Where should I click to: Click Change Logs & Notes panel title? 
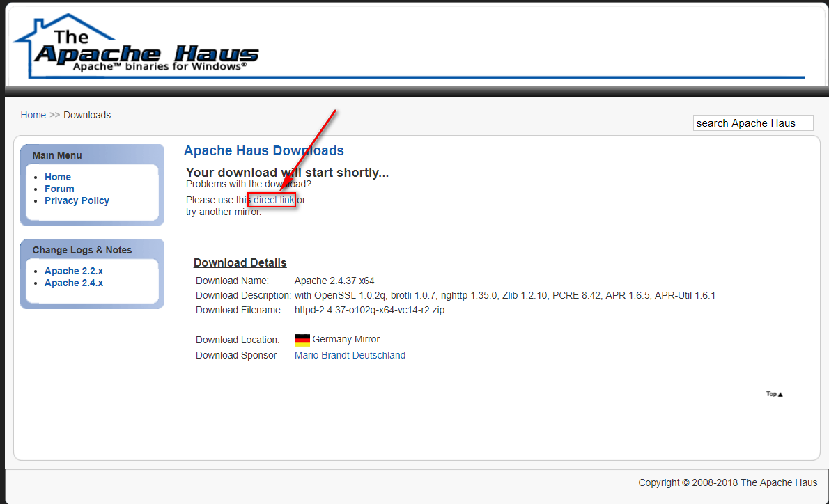(82, 250)
